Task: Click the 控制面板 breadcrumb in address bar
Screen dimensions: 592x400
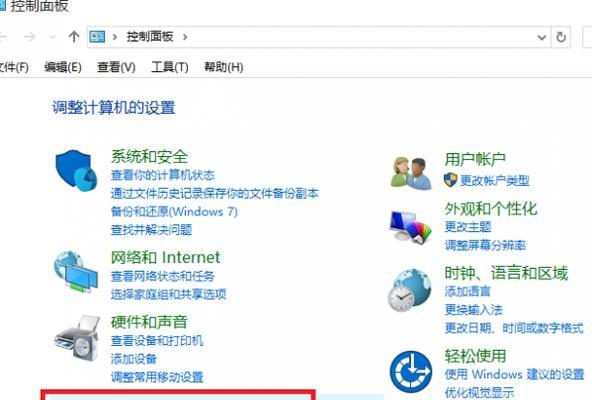Action: tap(150, 37)
